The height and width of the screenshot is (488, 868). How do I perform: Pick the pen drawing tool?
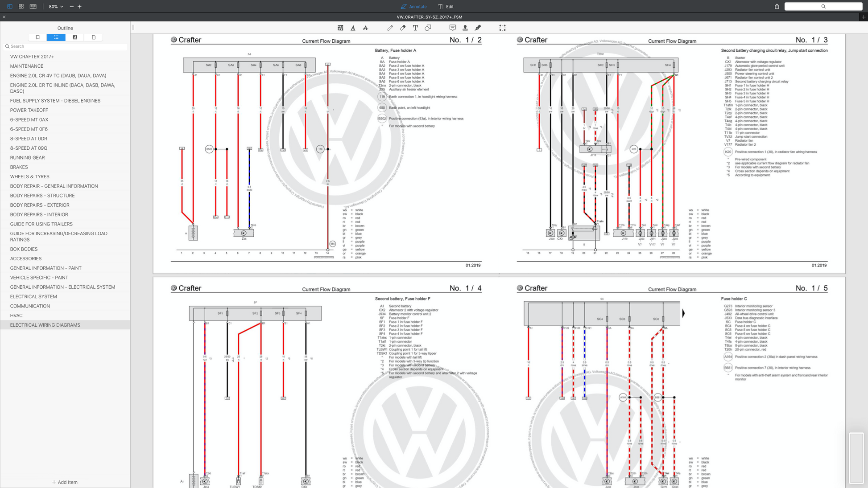390,28
